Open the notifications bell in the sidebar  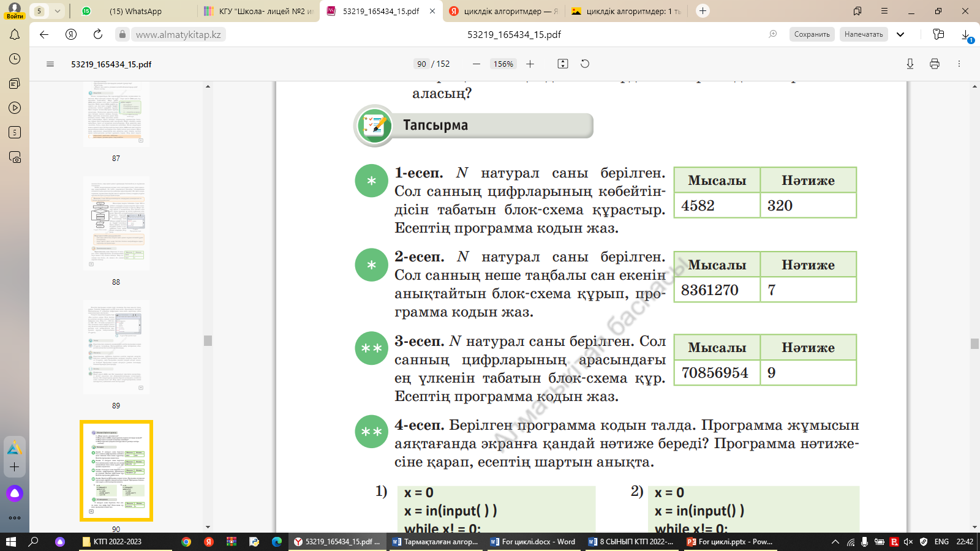(15, 35)
